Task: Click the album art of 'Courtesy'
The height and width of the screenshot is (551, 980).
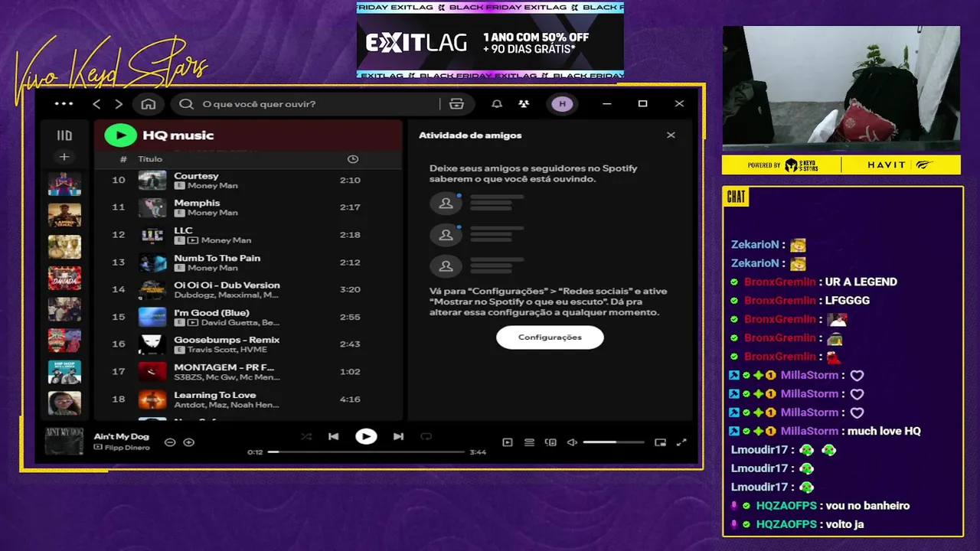Action: coord(152,181)
